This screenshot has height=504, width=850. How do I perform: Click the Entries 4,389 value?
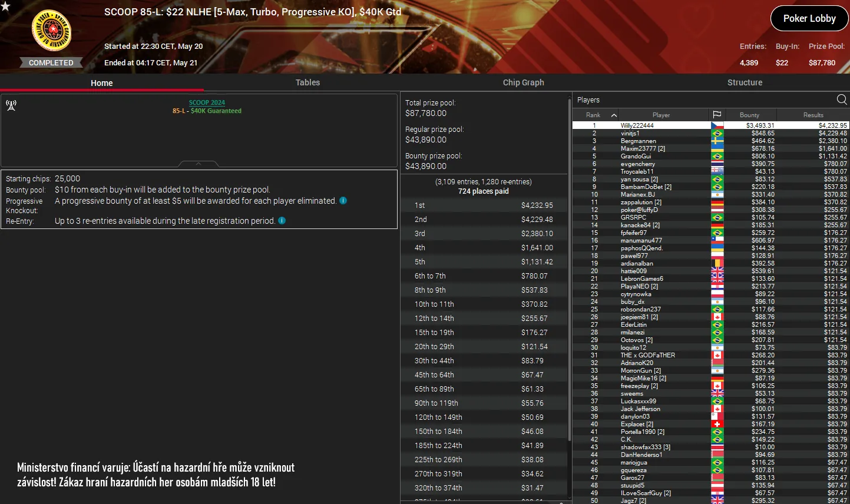[x=749, y=62]
